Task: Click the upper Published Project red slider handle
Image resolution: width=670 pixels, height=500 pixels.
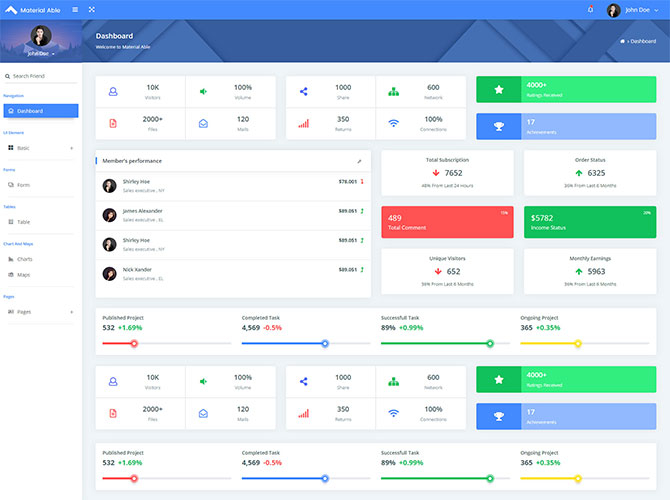Action: [x=134, y=344]
